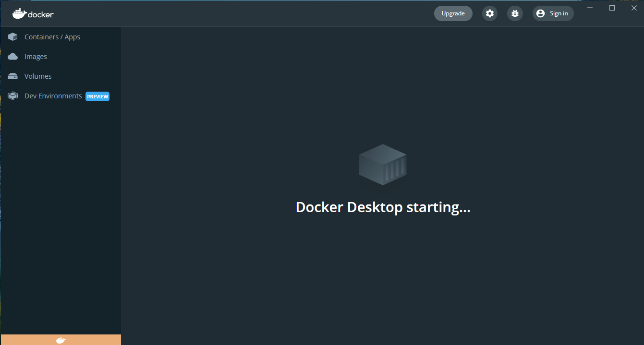Click the "Docker Desktop starting..." message text

pos(383,207)
